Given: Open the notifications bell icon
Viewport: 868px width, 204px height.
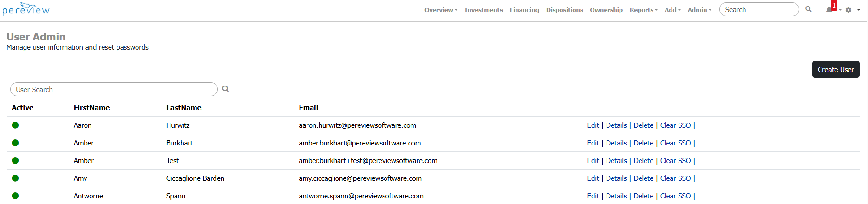Looking at the screenshot, I should (829, 10).
